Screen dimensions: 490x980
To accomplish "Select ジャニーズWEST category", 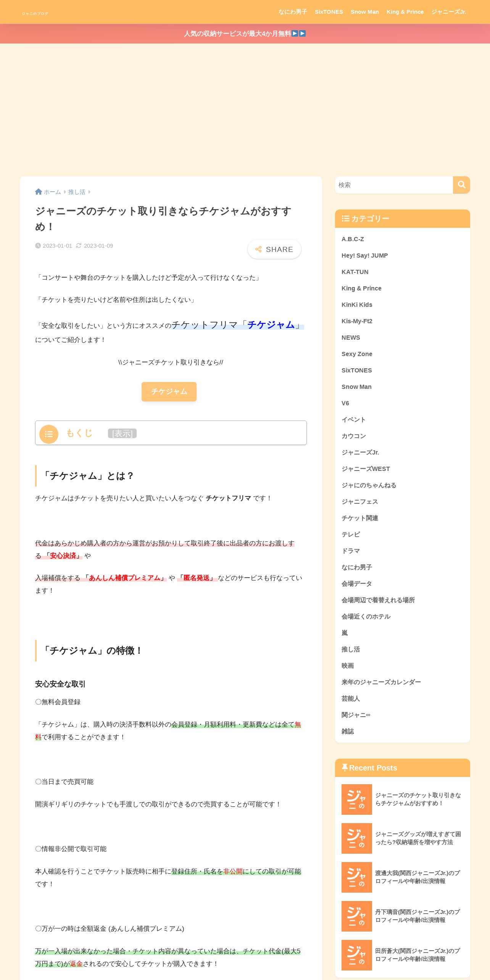I will (x=366, y=469).
